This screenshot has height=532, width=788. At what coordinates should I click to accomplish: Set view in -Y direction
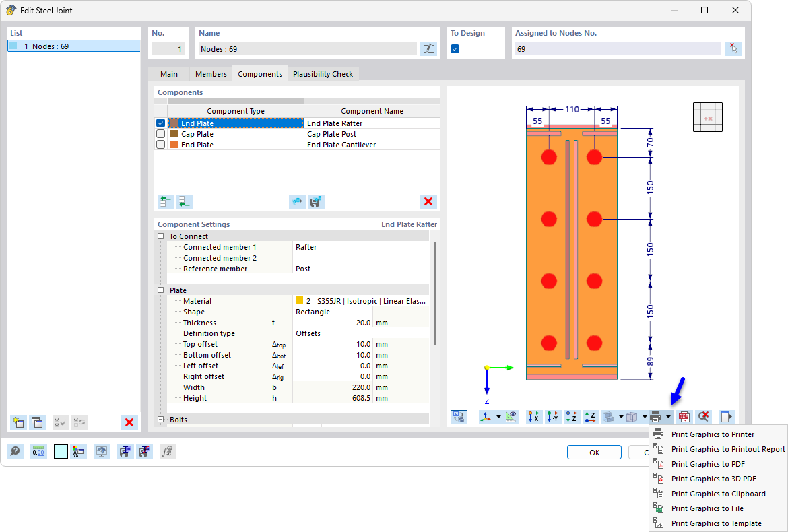553,416
